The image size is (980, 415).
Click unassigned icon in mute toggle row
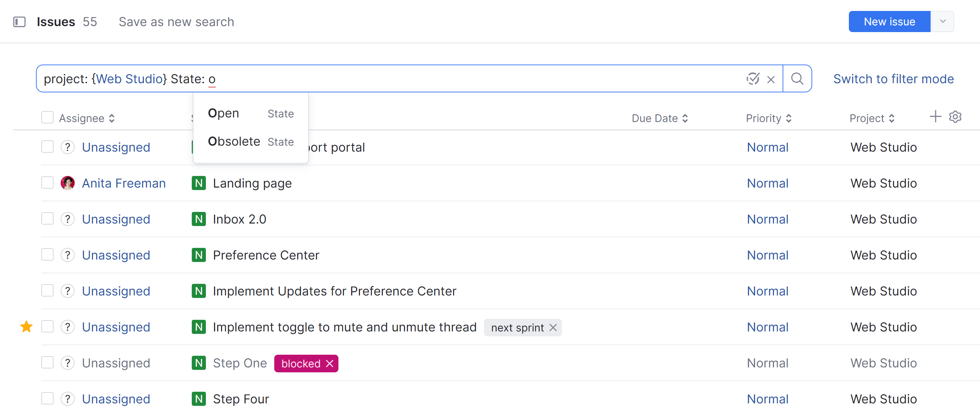(68, 327)
